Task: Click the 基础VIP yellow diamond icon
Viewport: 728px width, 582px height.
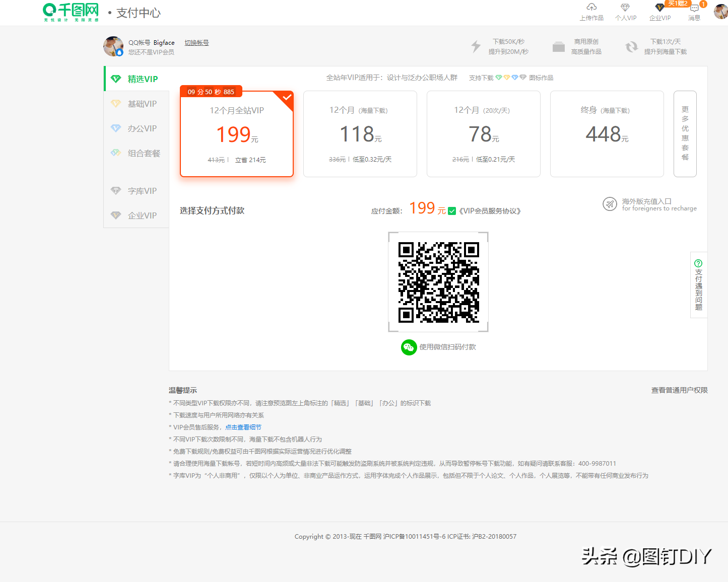Action: tap(116, 104)
